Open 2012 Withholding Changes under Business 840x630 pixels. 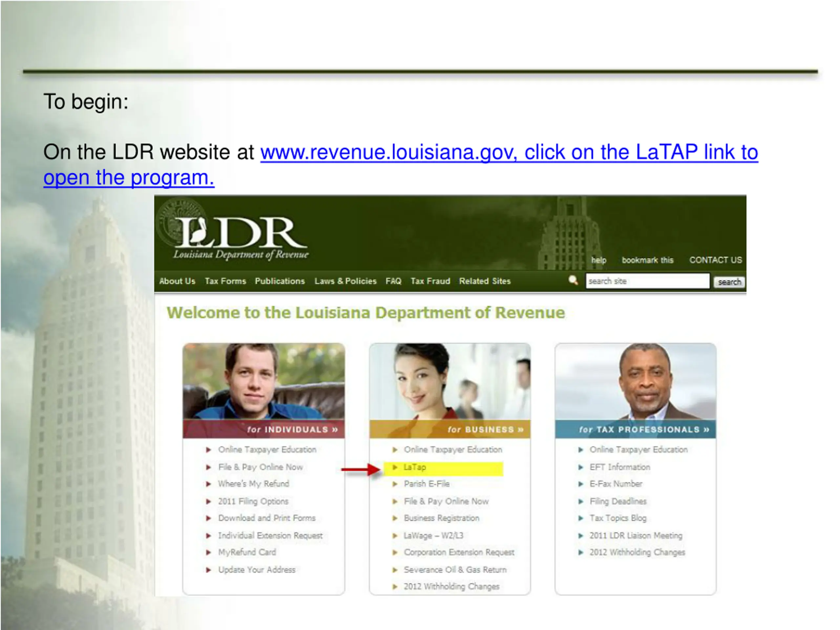pyautogui.click(x=451, y=586)
